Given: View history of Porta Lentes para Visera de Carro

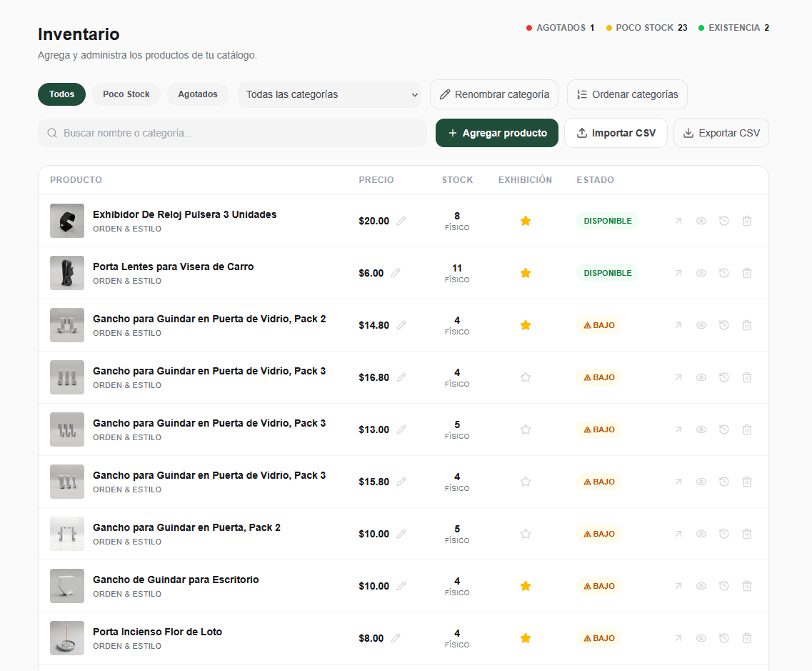Looking at the screenshot, I should pos(724,273).
